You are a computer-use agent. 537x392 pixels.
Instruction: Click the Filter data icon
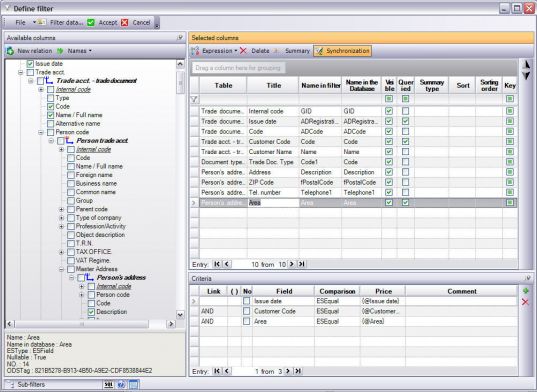pos(41,23)
